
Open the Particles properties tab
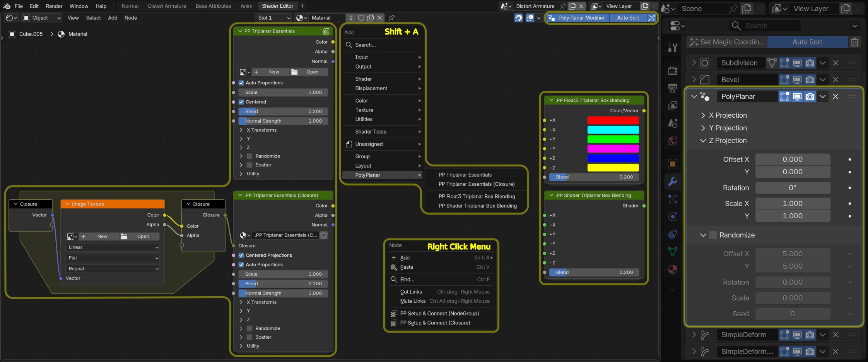point(673,199)
